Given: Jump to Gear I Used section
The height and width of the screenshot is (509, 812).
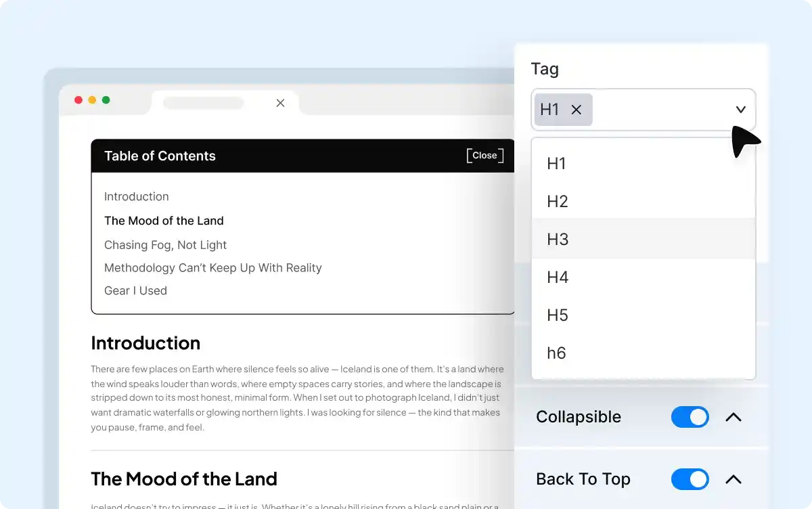Looking at the screenshot, I should click(135, 290).
